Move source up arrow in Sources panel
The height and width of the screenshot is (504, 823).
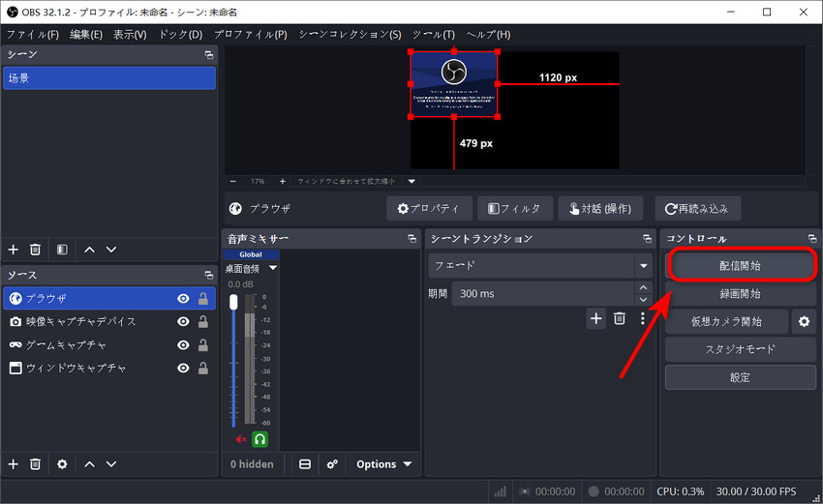[x=90, y=464]
